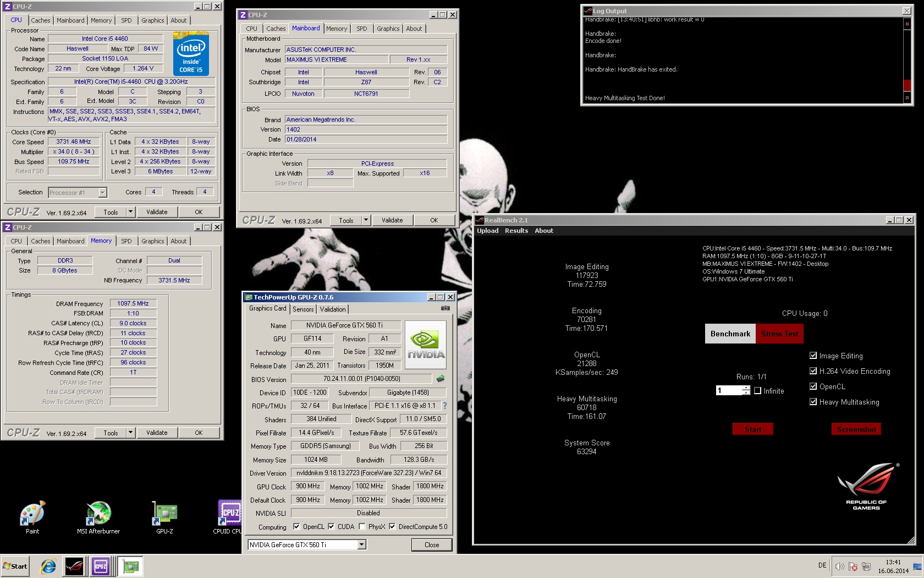Toggle H.264 Video Encoding checkbox
Viewport: 924px width, 578px height.
click(x=813, y=371)
